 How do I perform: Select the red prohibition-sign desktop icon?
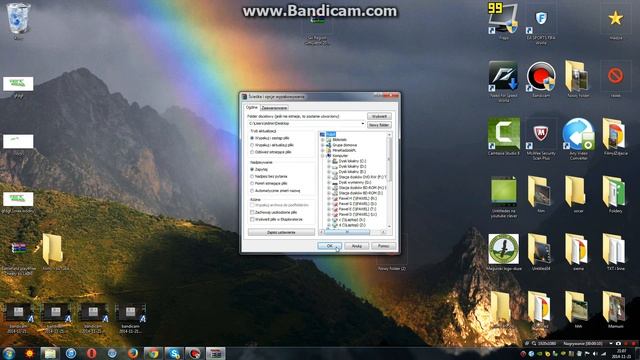click(x=616, y=76)
